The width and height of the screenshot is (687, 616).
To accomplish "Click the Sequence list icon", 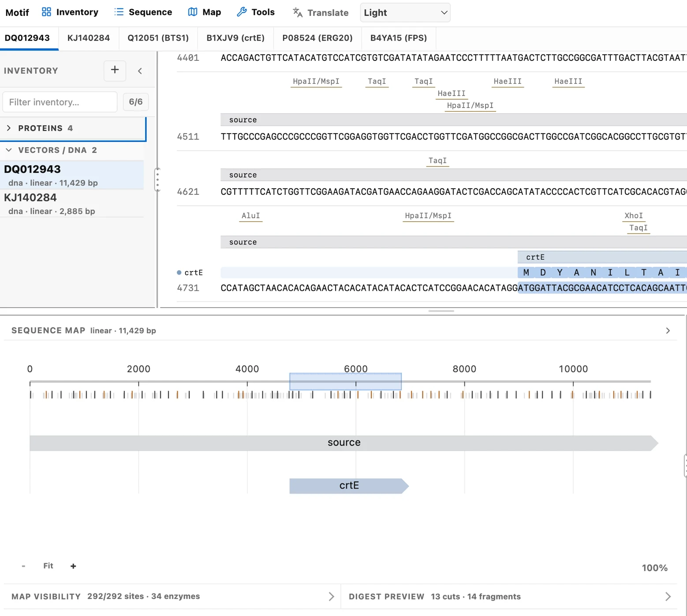I will (119, 12).
